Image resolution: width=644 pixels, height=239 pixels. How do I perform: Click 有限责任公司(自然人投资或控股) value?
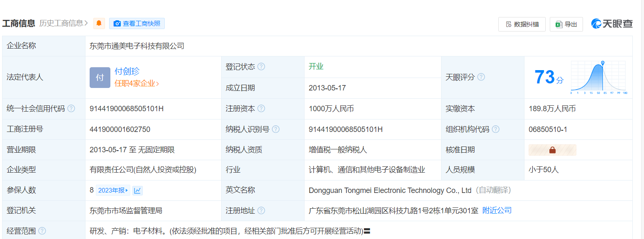tap(143, 170)
